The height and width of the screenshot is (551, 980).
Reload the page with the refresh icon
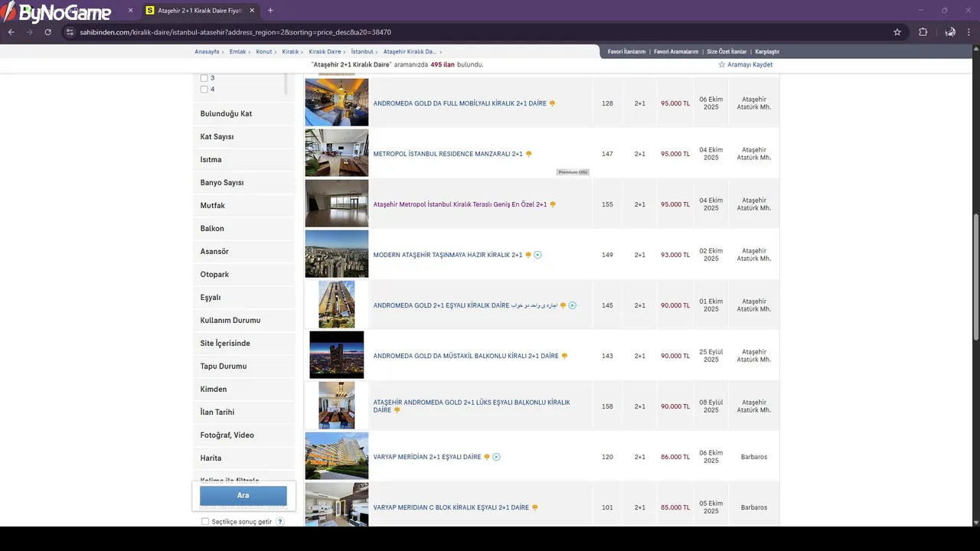[x=47, y=32]
